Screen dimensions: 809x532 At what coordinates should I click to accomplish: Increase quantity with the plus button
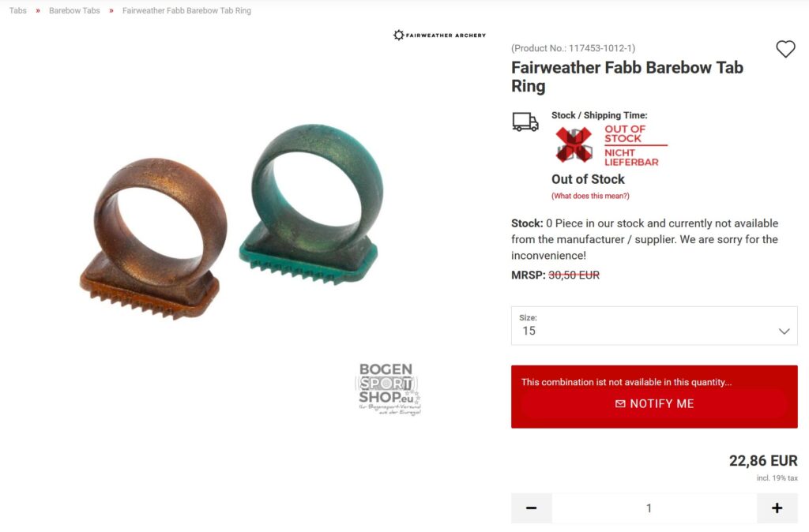[x=777, y=508]
